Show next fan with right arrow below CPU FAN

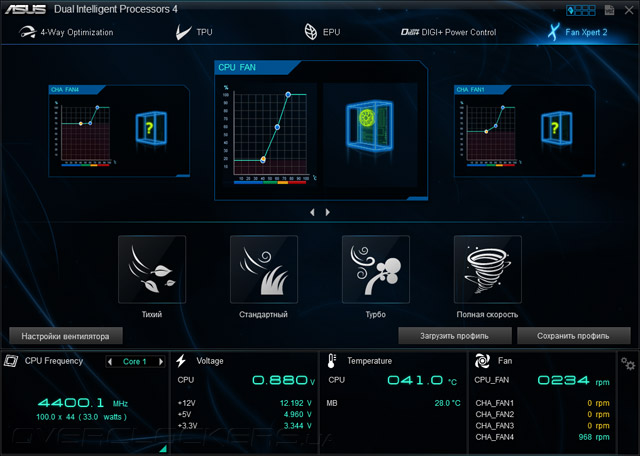coord(327,212)
